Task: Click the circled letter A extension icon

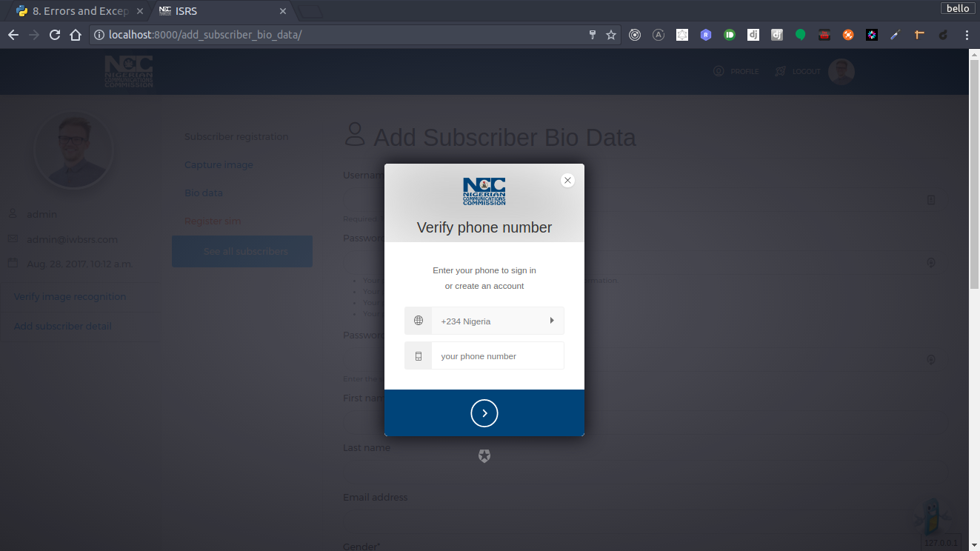Action: (x=659, y=35)
